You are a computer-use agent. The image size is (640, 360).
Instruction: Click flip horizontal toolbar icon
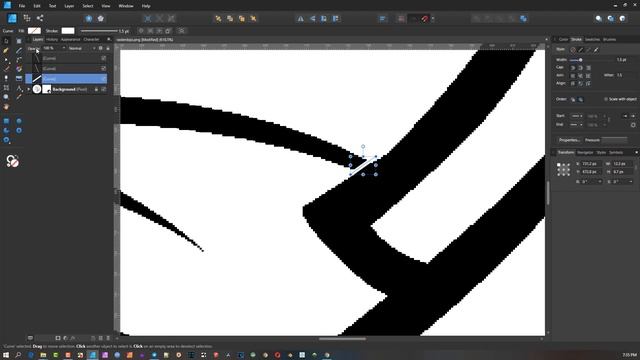(x=300, y=19)
